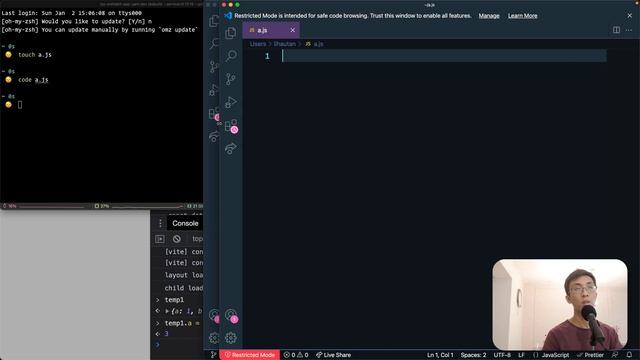640x360 pixels.
Task: Click Ln 1, Col 1 in the status bar
Action: pyautogui.click(x=440, y=355)
